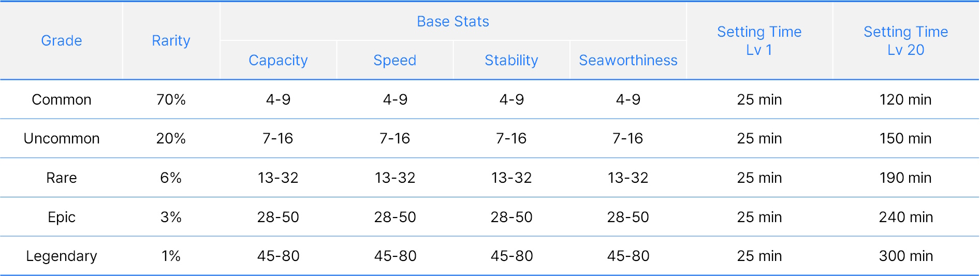Select the Legendary grade cell
The image size is (980, 276).
(x=61, y=256)
